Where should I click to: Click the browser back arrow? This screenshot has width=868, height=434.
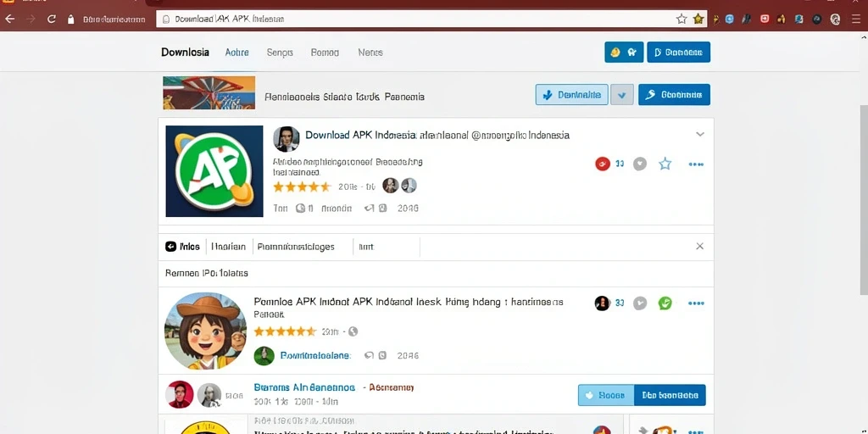pos(9,19)
